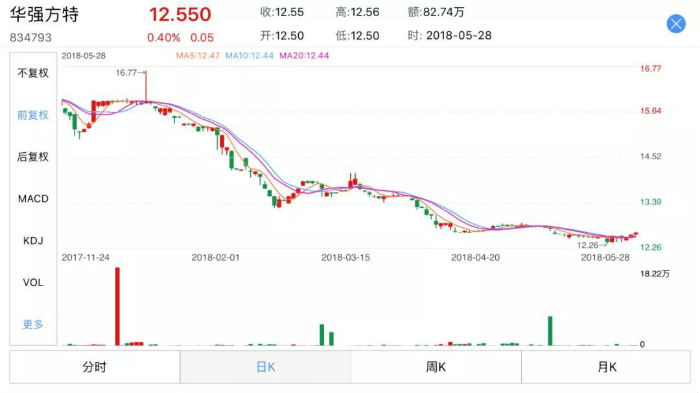Image resolution: width=700 pixels, height=393 pixels.
Task: Close the stock chart with the blue X
Action: pyautogui.click(x=676, y=24)
